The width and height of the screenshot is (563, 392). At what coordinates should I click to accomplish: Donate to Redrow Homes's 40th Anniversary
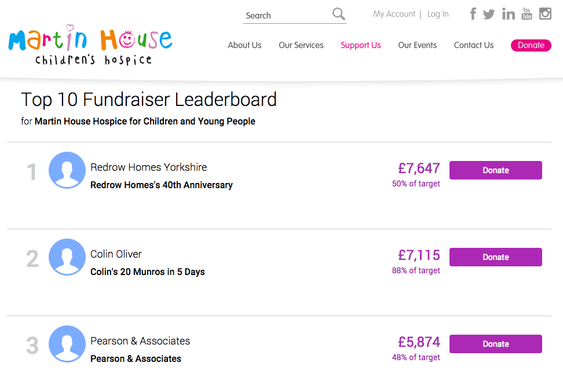coord(495,170)
